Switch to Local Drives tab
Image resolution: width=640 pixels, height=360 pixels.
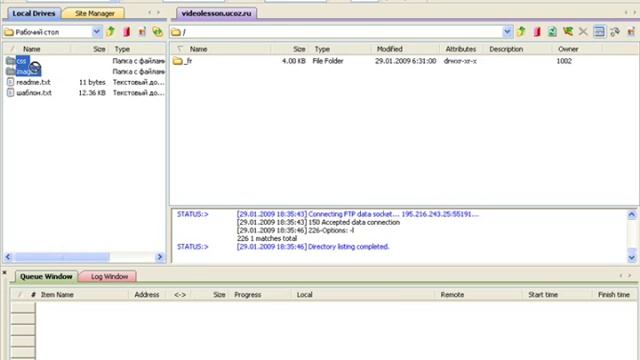point(34,13)
